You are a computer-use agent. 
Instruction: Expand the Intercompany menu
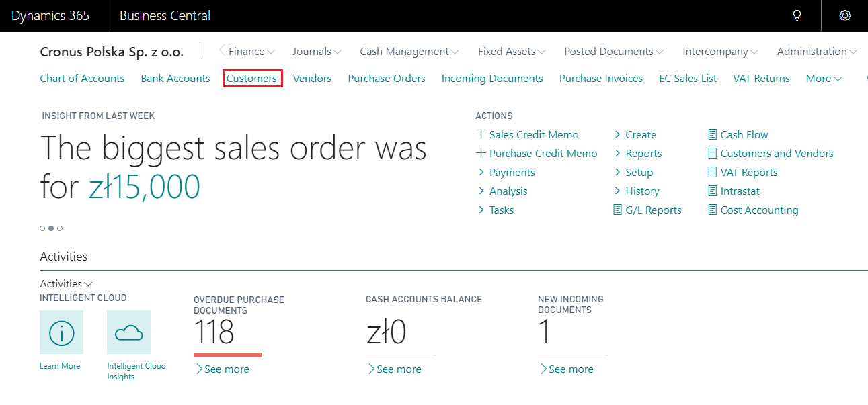(x=720, y=51)
